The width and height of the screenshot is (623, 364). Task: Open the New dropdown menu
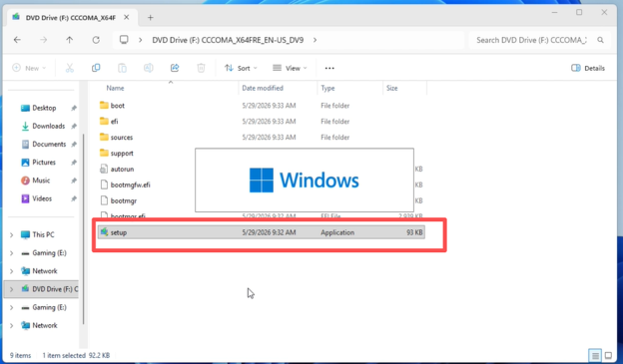(x=29, y=68)
